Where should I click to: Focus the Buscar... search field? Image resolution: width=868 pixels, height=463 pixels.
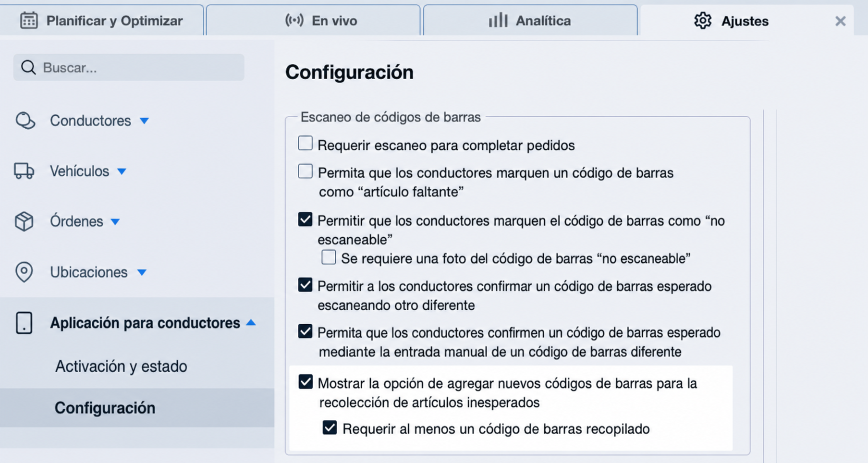coord(129,67)
